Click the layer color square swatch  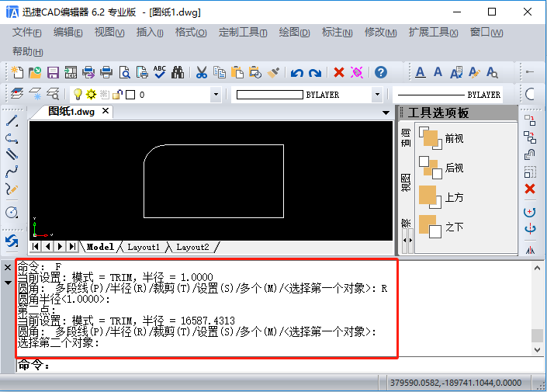tap(130, 95)
